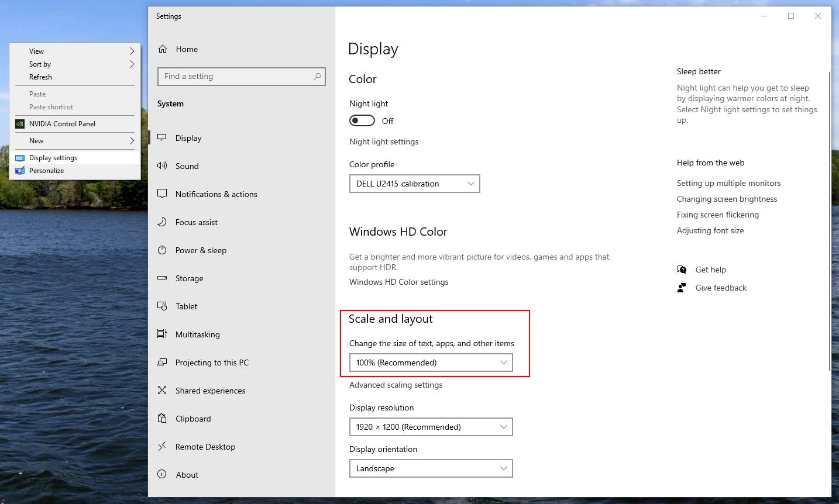839x504 pixels.
Task: Open Setting up multiple monitors help link
Action: pos(728,183)
